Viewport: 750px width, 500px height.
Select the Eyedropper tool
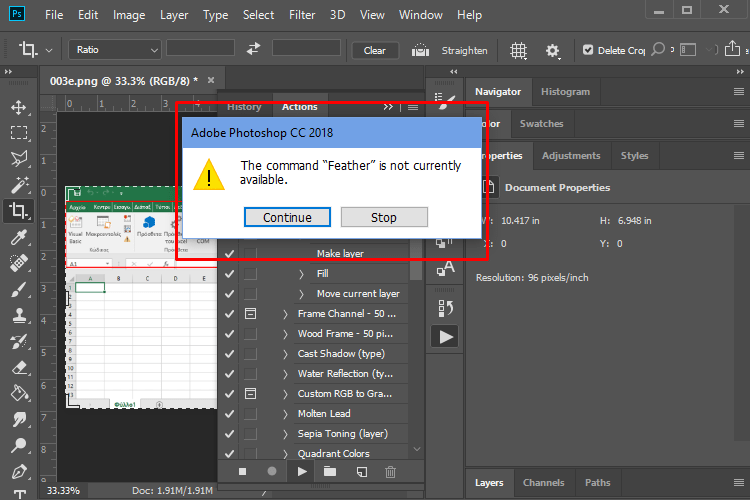(19, 237)
